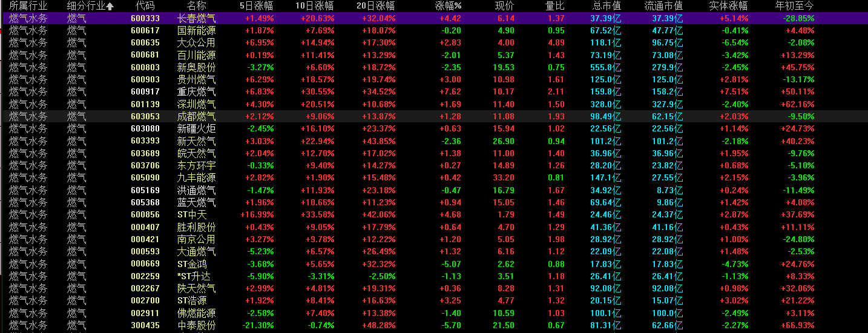
Task: Select stock 佛燃能源
Action: 196,313
